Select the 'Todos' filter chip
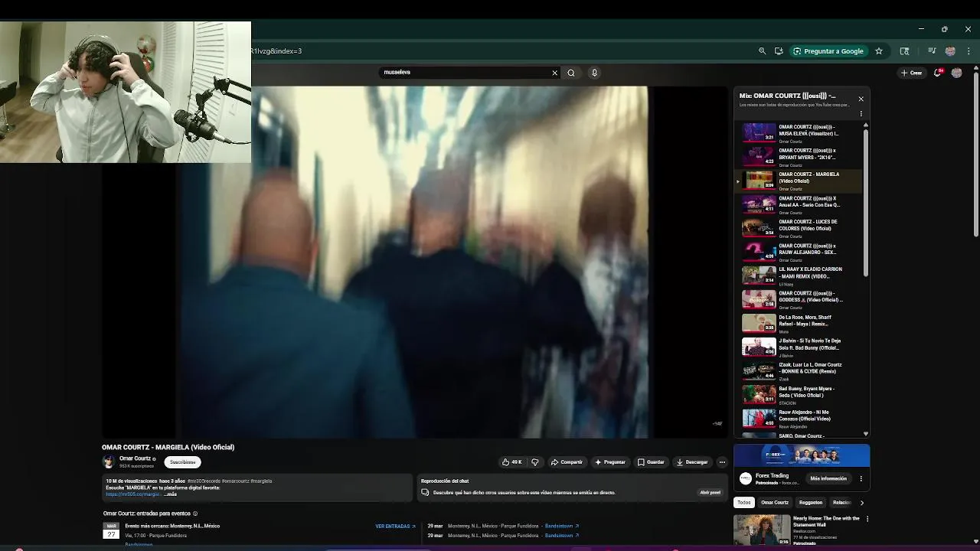This screenshot has height=551, width=980. [744, 503]
